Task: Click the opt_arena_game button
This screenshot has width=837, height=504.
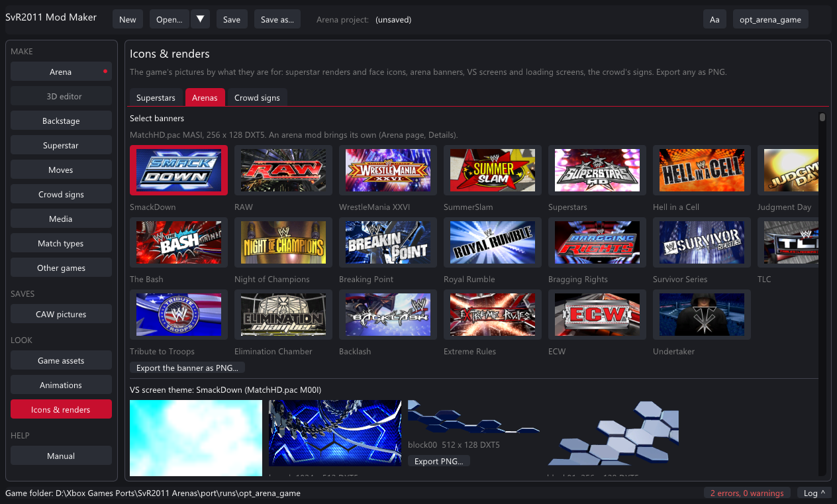Action: pos(771,19)
